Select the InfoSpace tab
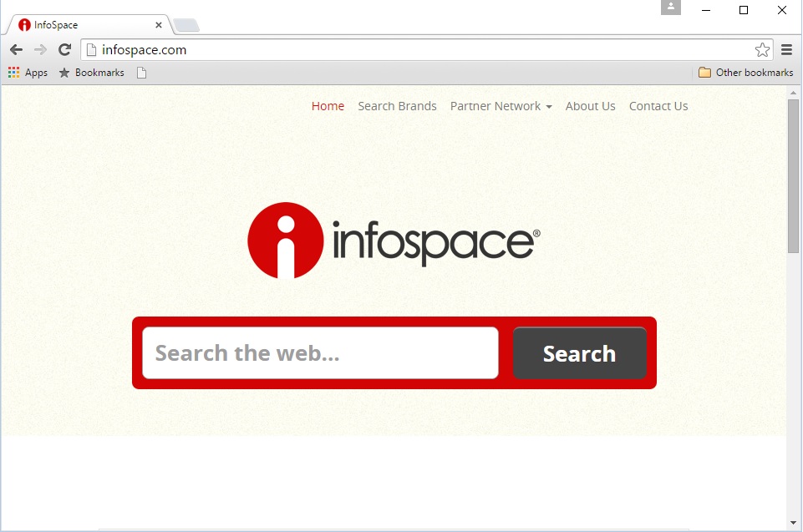Image resolution: width=803 pixels, height=532 pixels. (x=89, y=24)
